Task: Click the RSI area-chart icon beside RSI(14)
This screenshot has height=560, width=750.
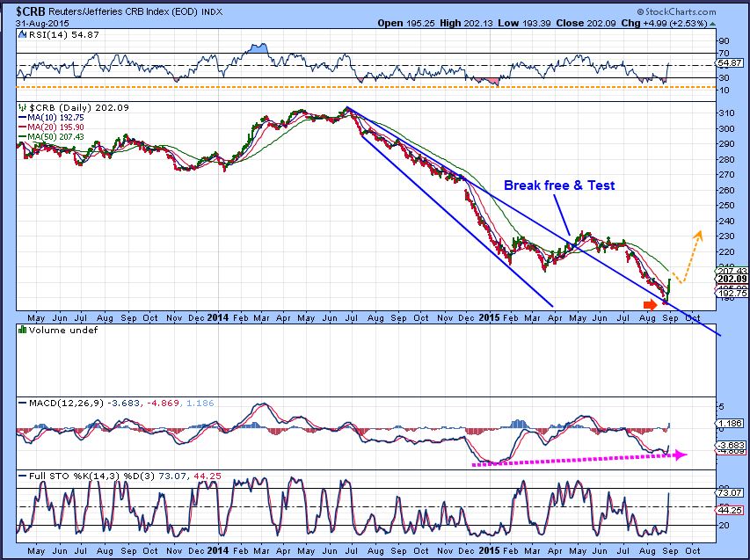Action: coord(23,34)
